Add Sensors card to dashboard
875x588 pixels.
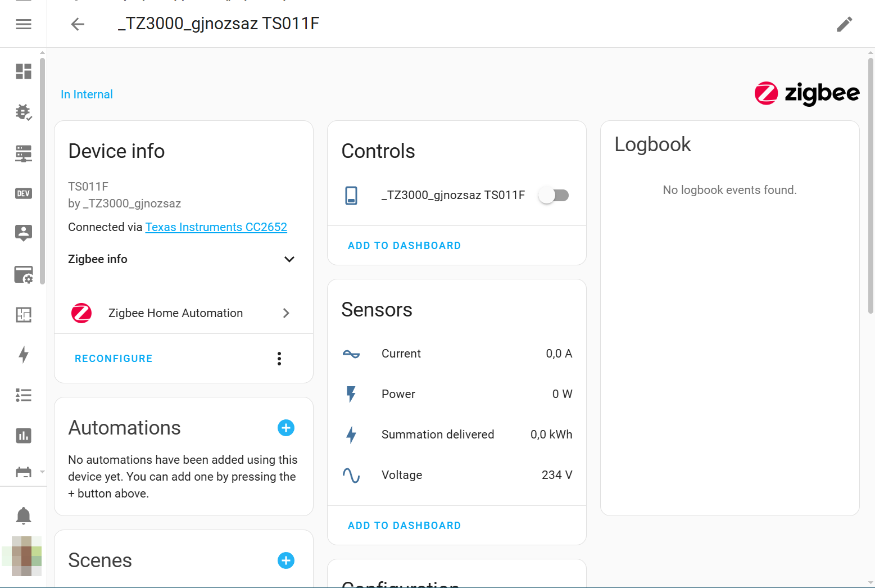[404, 526]
